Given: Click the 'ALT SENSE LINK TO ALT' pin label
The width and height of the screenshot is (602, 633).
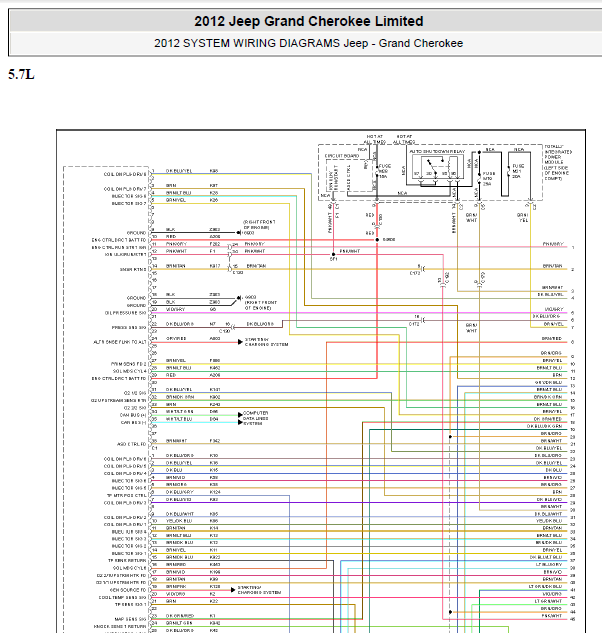Looking at the screenshot, I should click(120, 342).
